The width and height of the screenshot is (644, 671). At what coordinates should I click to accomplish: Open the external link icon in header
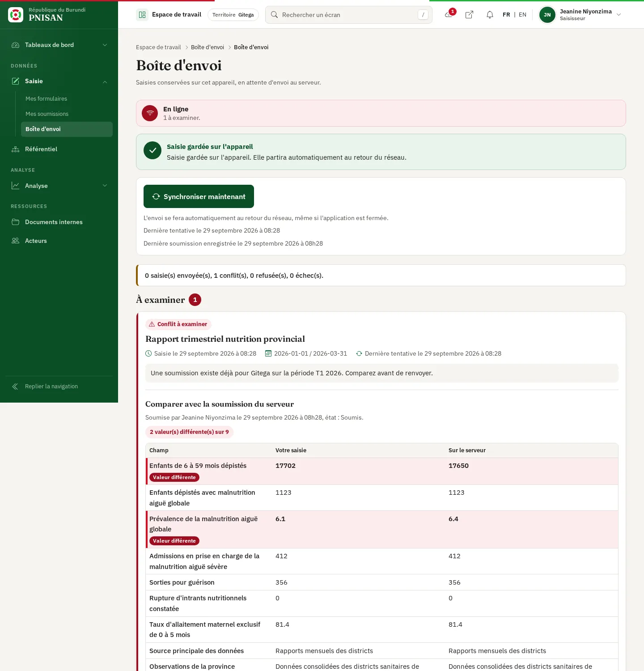(x=469, y=15)
